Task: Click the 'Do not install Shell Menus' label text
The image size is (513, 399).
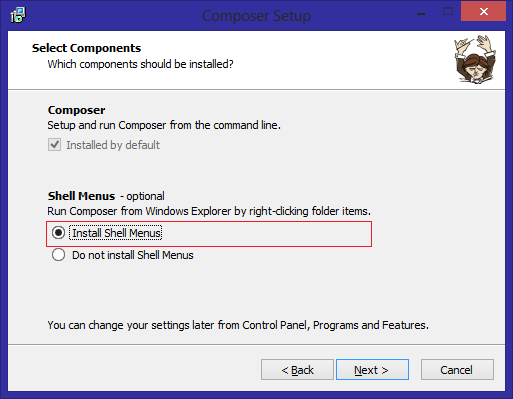Action: click(133, 255)
